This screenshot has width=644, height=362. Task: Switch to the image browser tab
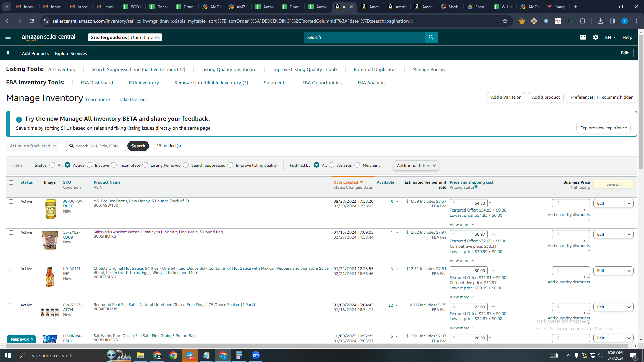coord(556,7)
